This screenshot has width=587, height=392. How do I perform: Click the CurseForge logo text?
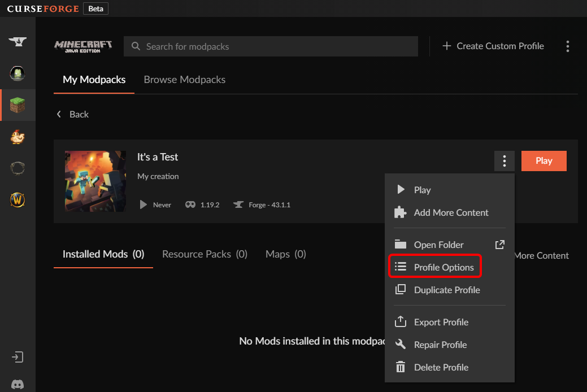pyautogui.click(x=43, y=8)
